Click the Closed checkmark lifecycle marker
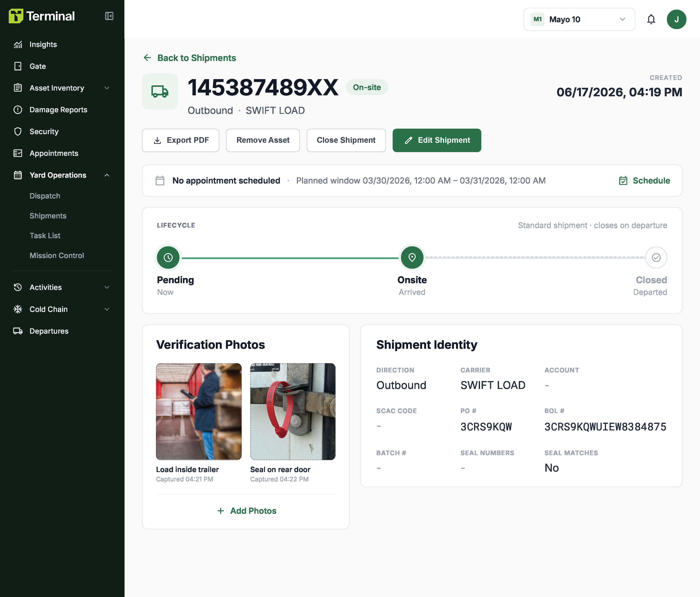Screen dimensions: 700x597 pyautogui.click(x=656, y=257)
